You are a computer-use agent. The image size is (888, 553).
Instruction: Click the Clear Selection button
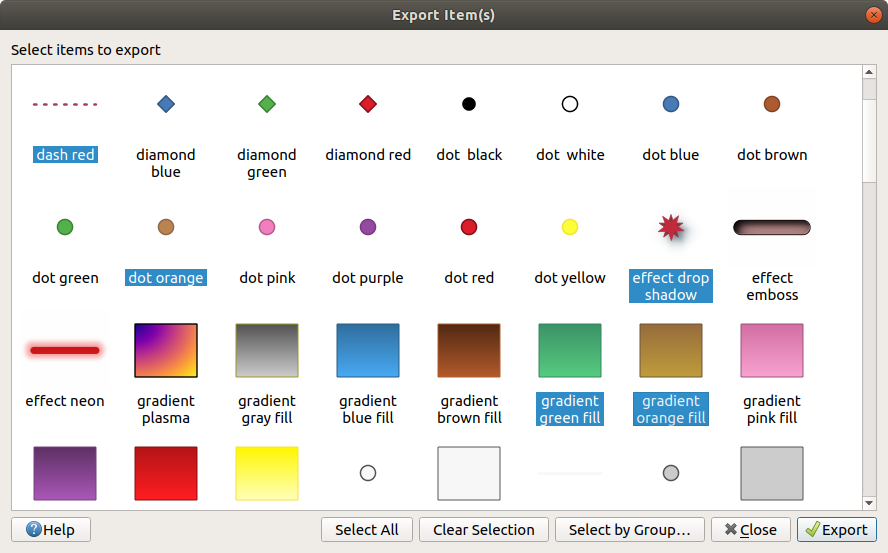click(483, 530)
